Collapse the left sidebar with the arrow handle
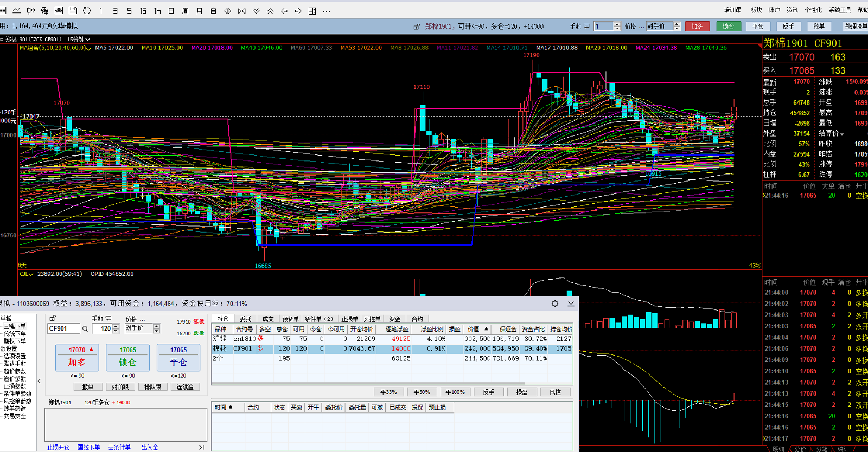This screenshot has height=452, width=868. (40, 381)
